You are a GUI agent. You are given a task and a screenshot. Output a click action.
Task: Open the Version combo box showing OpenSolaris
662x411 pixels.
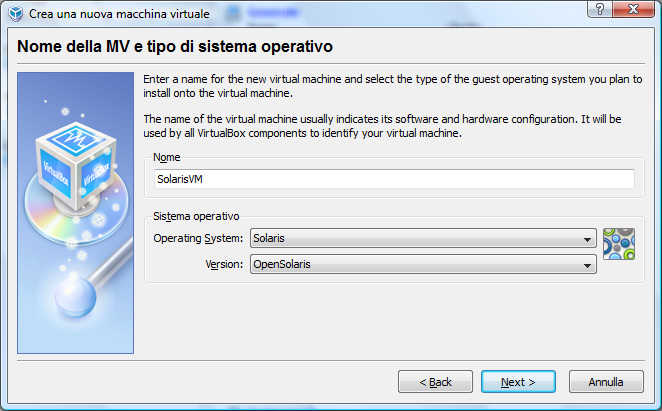pos(423,264)
